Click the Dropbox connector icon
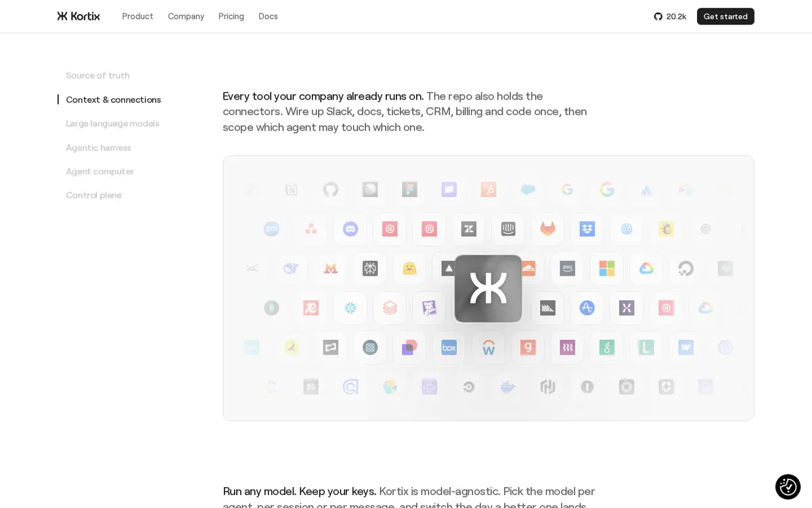 click(587, 229)
